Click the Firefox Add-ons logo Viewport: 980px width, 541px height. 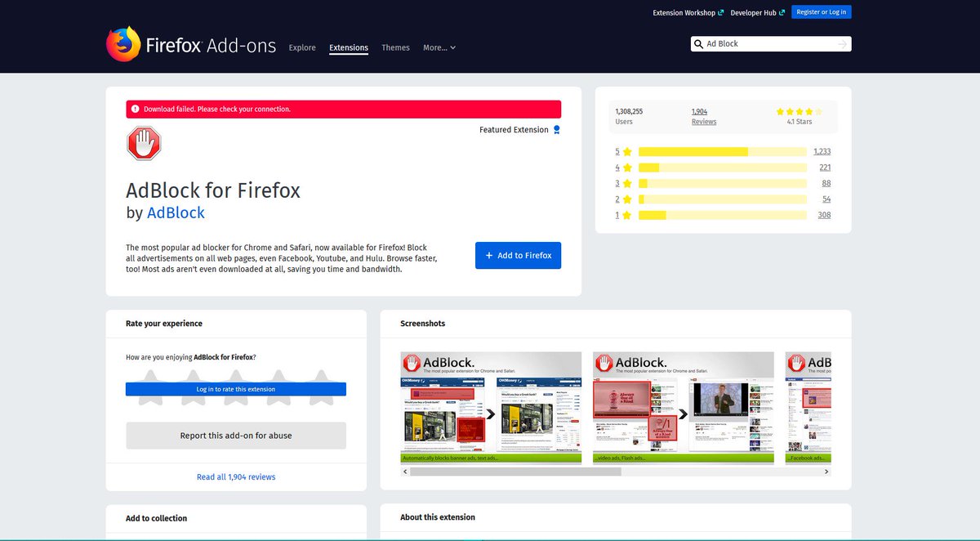(191, 44)
